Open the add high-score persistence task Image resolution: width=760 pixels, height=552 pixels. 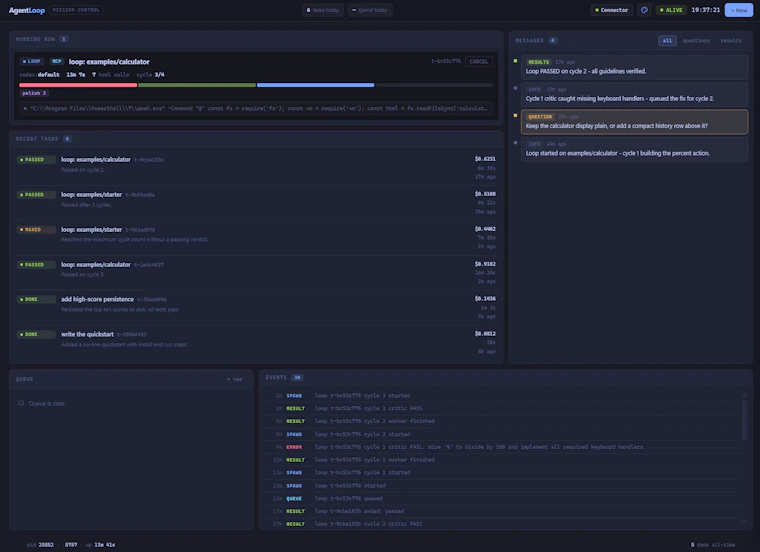click(256, 307)
